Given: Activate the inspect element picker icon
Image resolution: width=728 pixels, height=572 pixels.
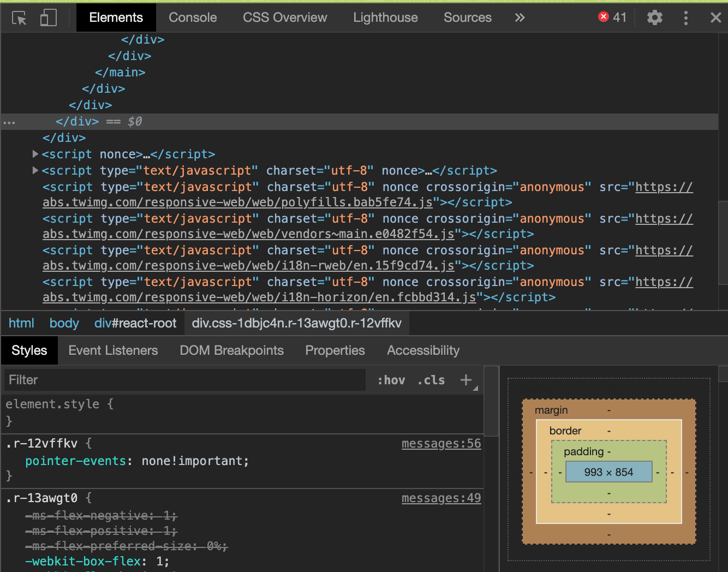Looking at the screenshot, I should tap(20, 18).
